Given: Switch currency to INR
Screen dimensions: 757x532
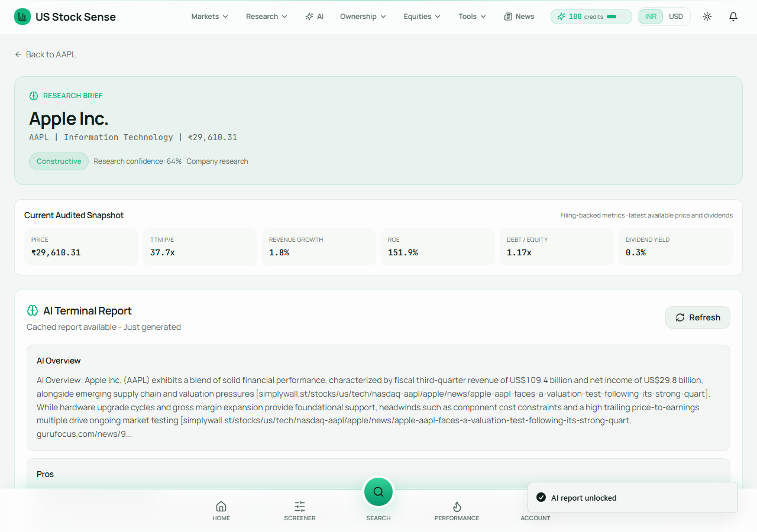Looking at the screenshot, I should [651, 17].
